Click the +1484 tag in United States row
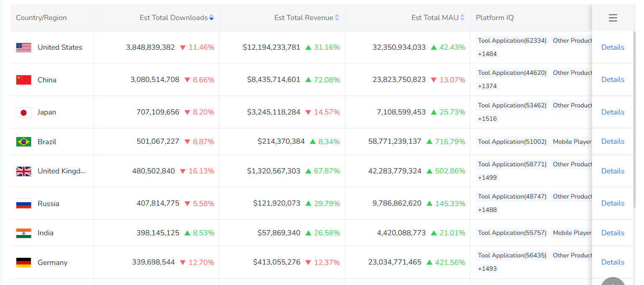Viewport: 644px width, 285px height. [x=488, y=54]
